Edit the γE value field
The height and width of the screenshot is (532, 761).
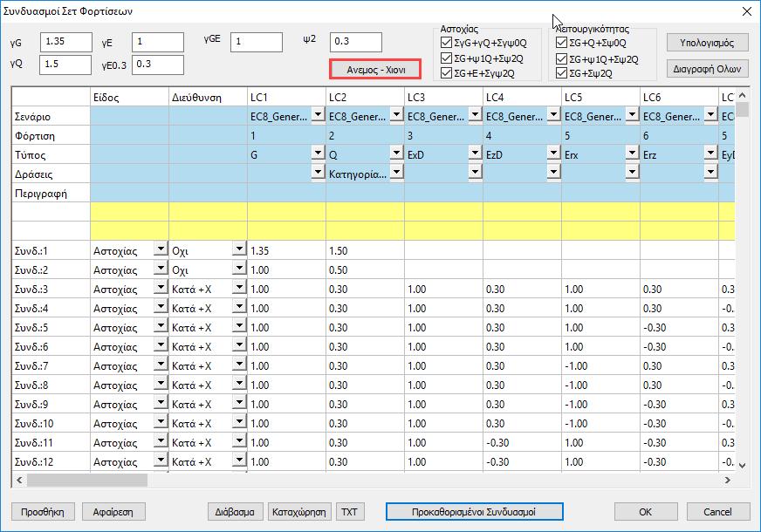point(158,42)
